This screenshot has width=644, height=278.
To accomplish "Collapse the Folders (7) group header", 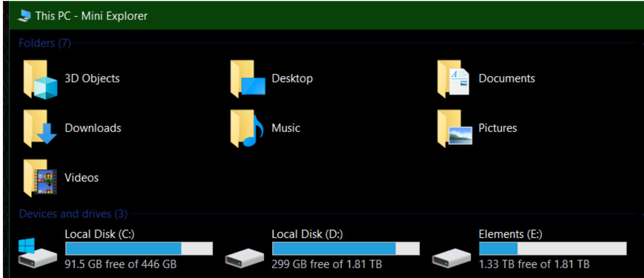I will (45, 43).
